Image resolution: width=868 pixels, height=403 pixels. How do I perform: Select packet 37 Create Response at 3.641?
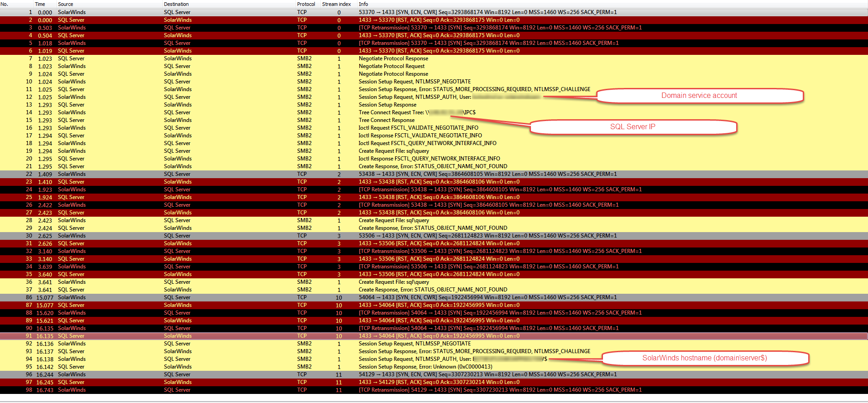(x=434, y=290)
